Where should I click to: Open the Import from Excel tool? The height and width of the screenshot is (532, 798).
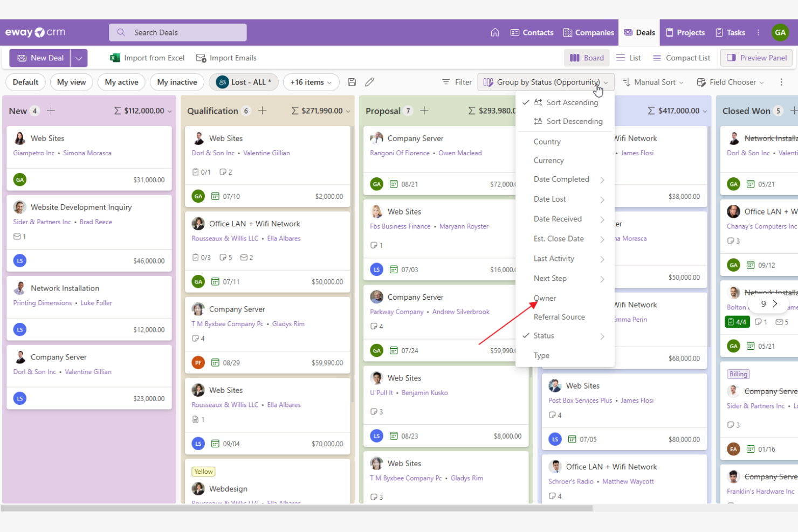pyautogui.click(x=147, y=58)
